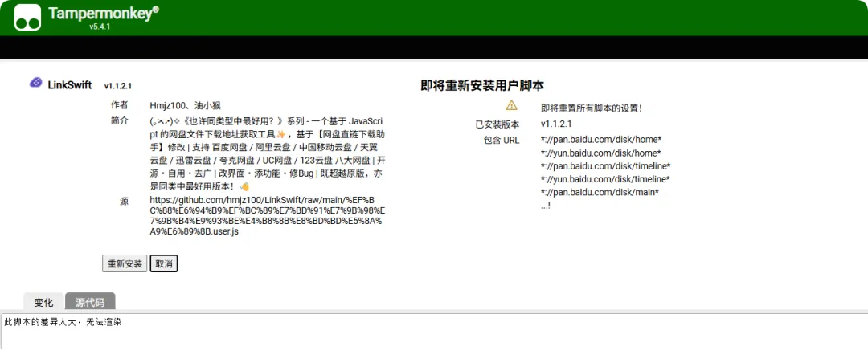Click the script description paragraph
The height and width of the screenshot is (355, 868).
click(268, 153)
